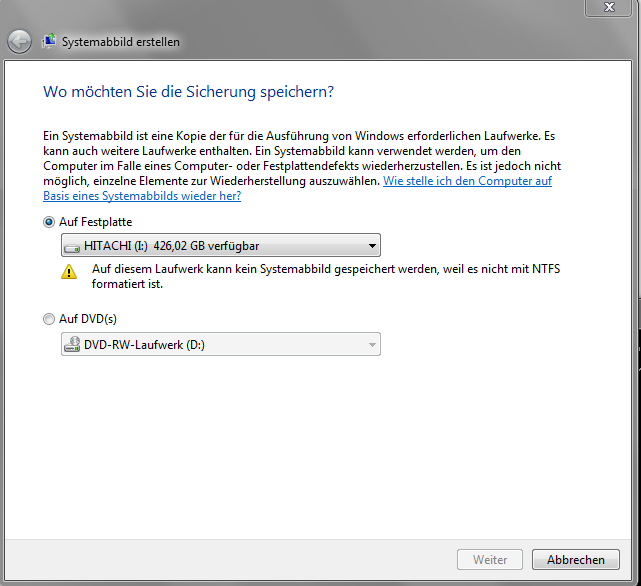Click the DVD drive dropdown arrow
Viewport: 641px width, 586px height.
[372, 345]
